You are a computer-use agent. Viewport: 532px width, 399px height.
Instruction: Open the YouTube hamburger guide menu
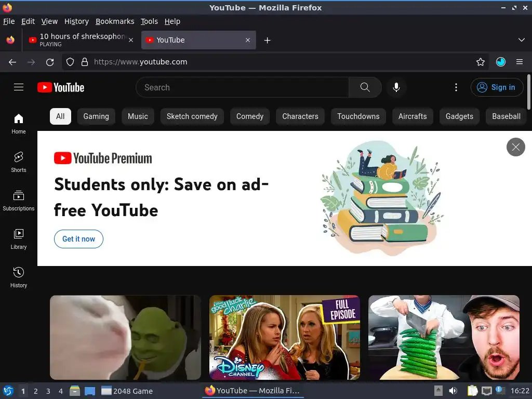tap(19, 87)
